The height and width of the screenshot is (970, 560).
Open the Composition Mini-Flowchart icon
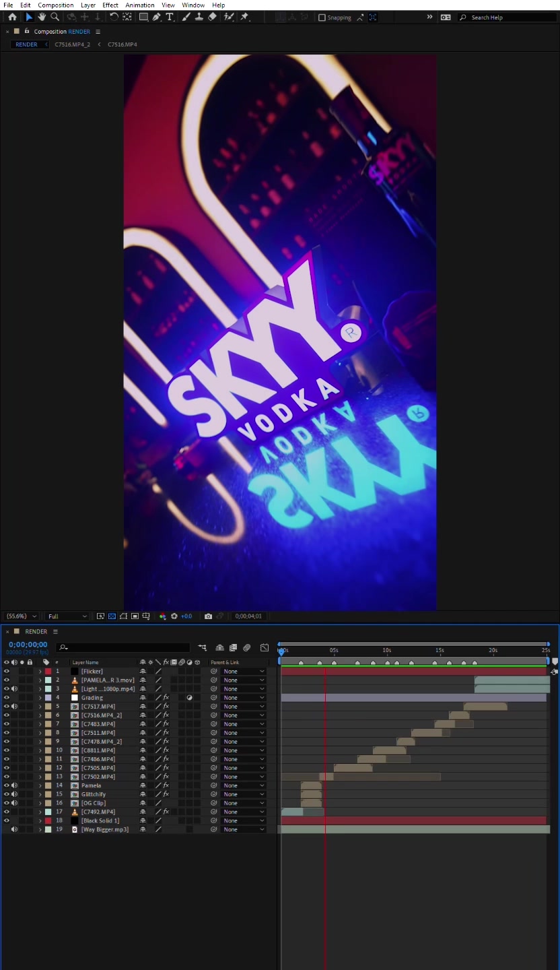[202, 648]
